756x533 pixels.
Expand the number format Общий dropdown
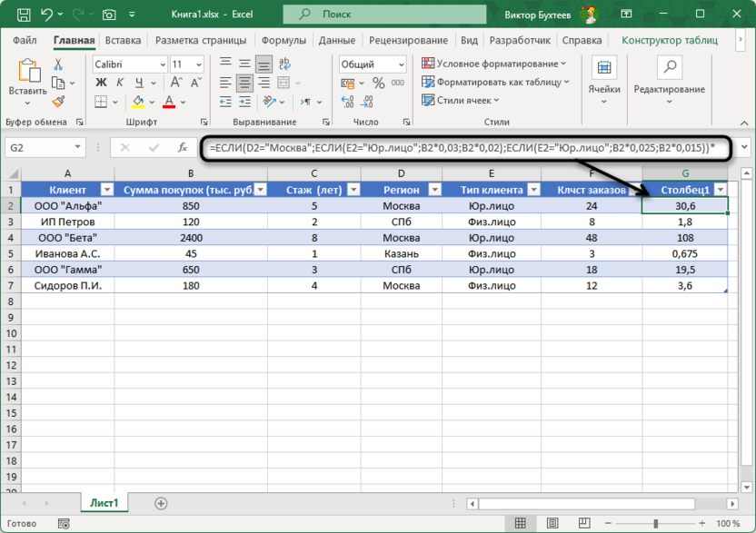click(400, 64)
